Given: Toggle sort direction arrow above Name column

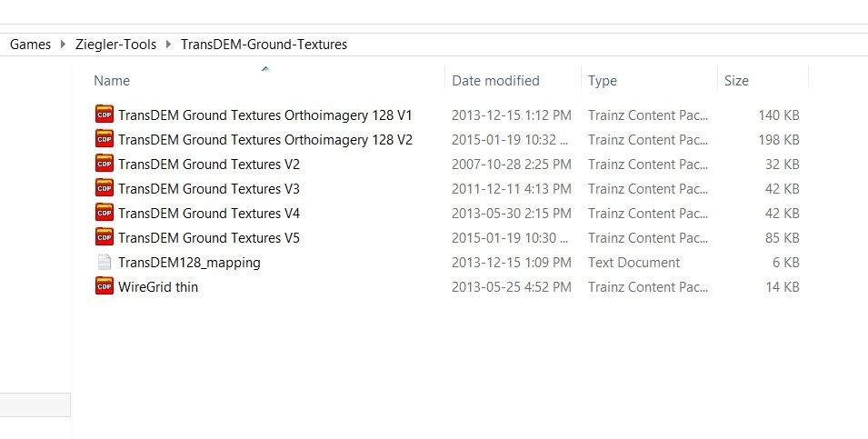Looking at the screenshot, I should 264,68.
